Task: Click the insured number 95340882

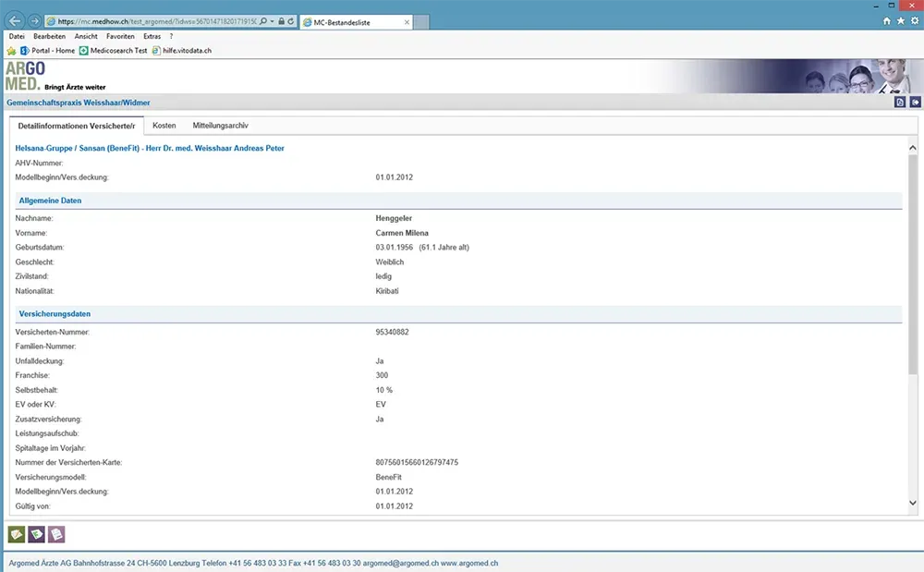Action: pos(392,333)
